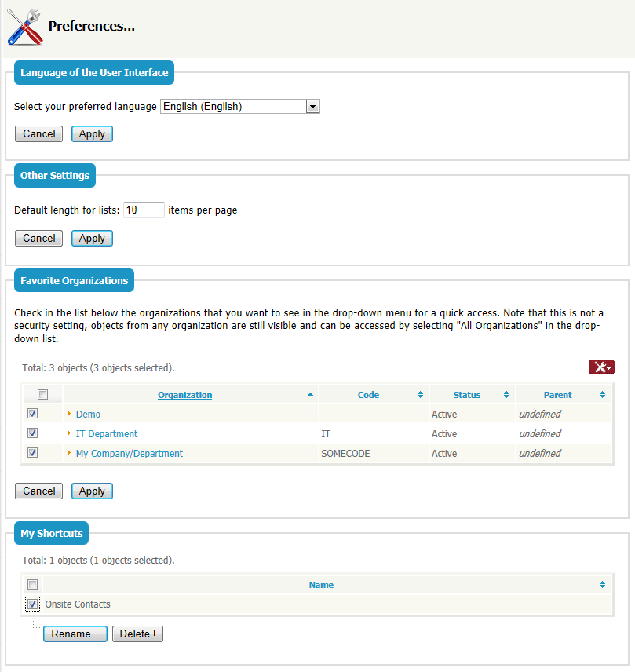
Task: Click the ascending sort arrow on Organization column
Action: (x=310, y=394)
